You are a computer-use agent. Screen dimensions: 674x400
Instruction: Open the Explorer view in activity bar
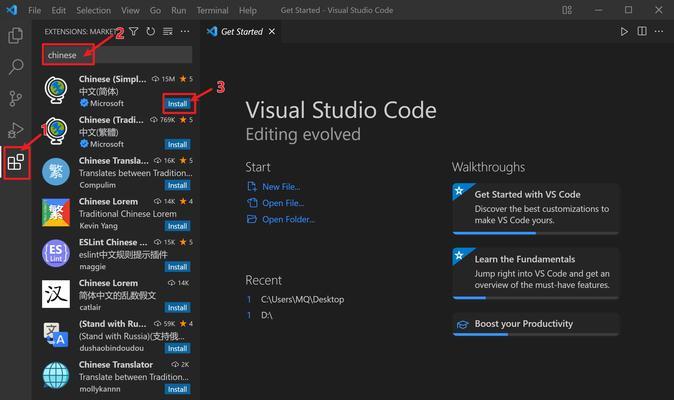(x=15, y=35)
